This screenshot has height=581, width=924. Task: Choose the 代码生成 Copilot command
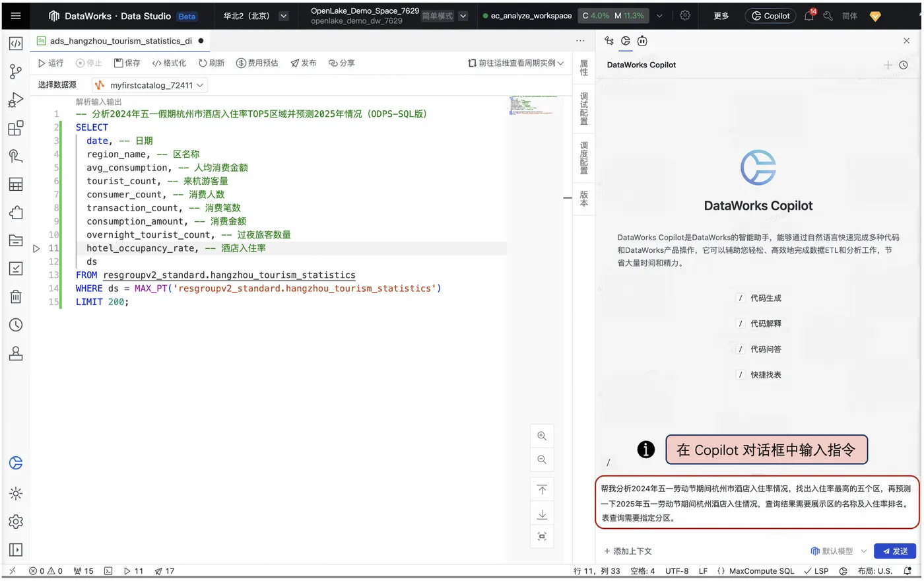(x=759, y=298)
